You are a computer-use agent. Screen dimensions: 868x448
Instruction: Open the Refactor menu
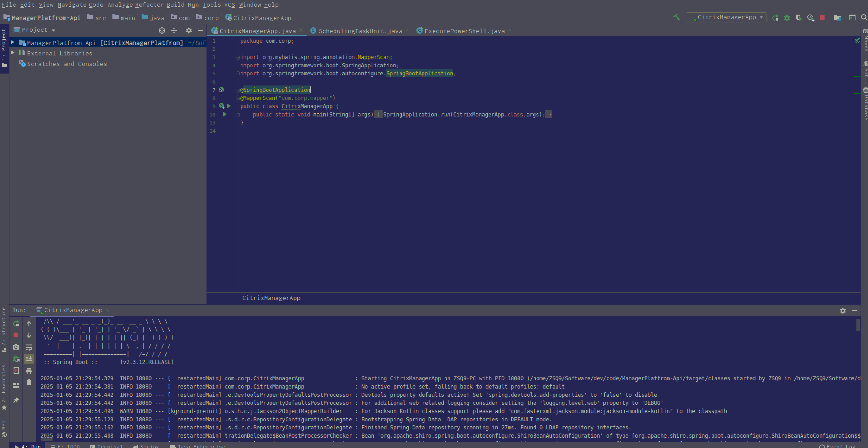tap(149, 5)
